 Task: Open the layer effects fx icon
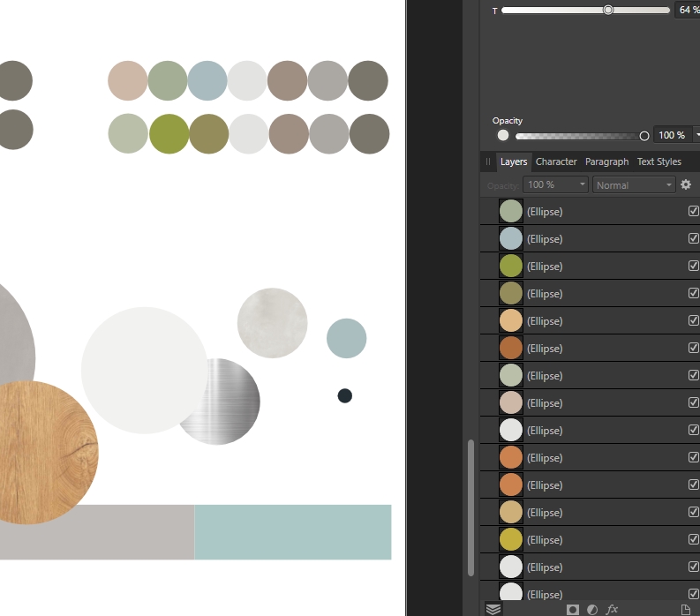612,609
